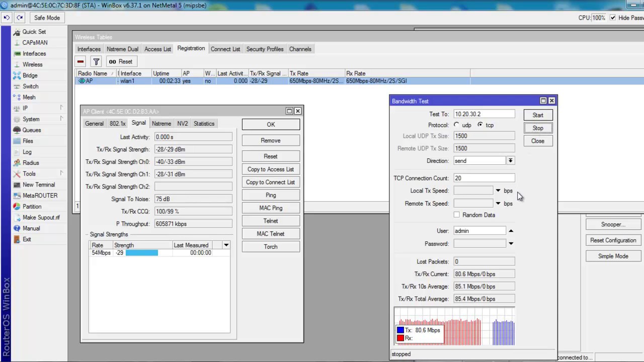Open the Files list

pyautogui.click(x=28, y=141)
